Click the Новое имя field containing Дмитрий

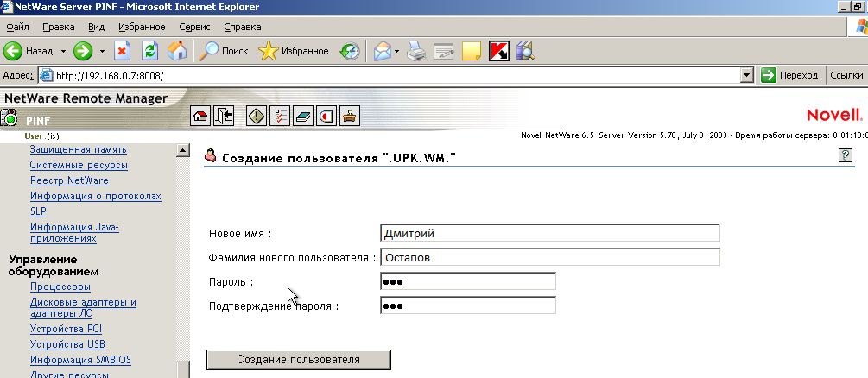click(550, 233)
